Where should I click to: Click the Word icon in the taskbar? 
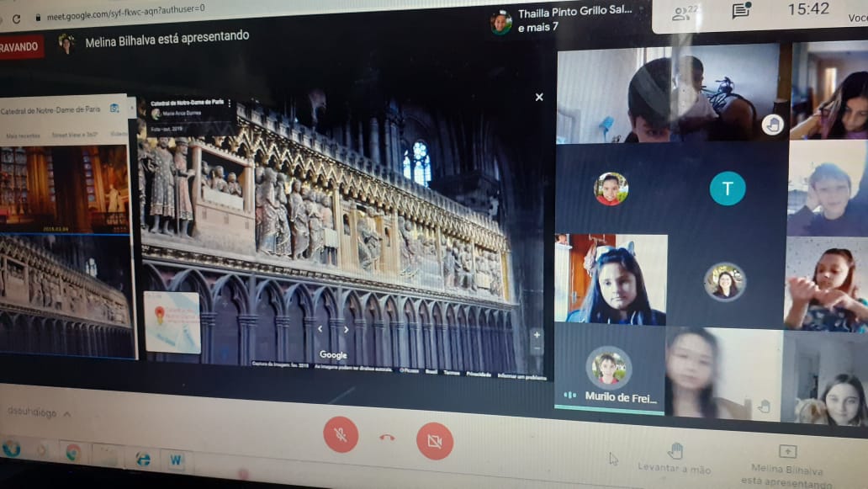click(x=177, y=460)
